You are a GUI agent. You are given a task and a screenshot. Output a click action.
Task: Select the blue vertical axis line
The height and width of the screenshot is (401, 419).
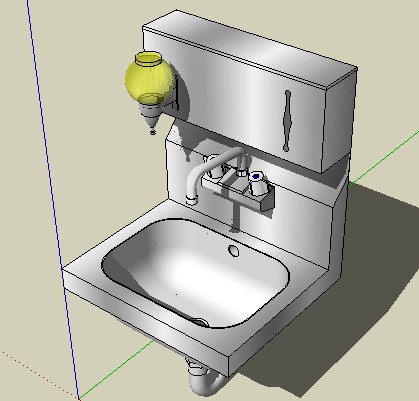[53, 200]
